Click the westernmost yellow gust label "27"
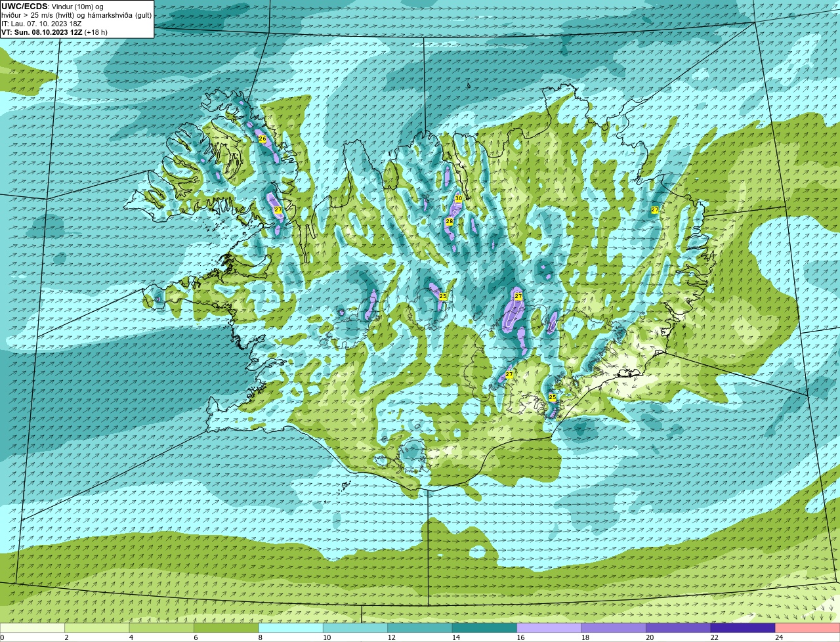 pos(278,210)
